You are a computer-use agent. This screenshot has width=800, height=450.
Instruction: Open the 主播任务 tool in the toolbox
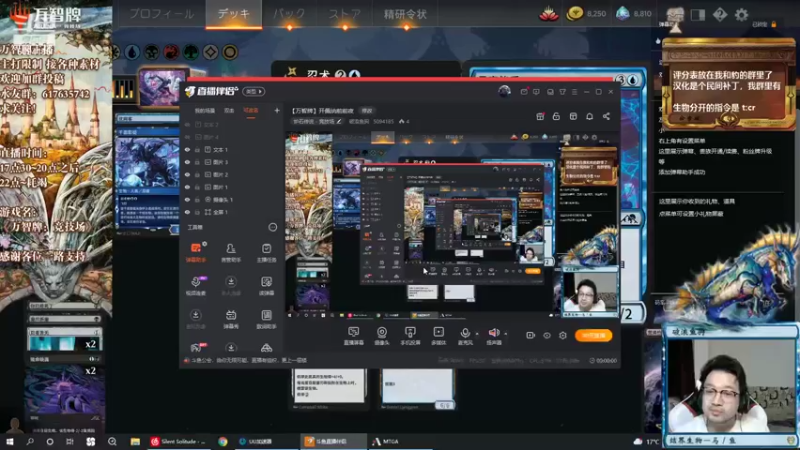point(266,252)
